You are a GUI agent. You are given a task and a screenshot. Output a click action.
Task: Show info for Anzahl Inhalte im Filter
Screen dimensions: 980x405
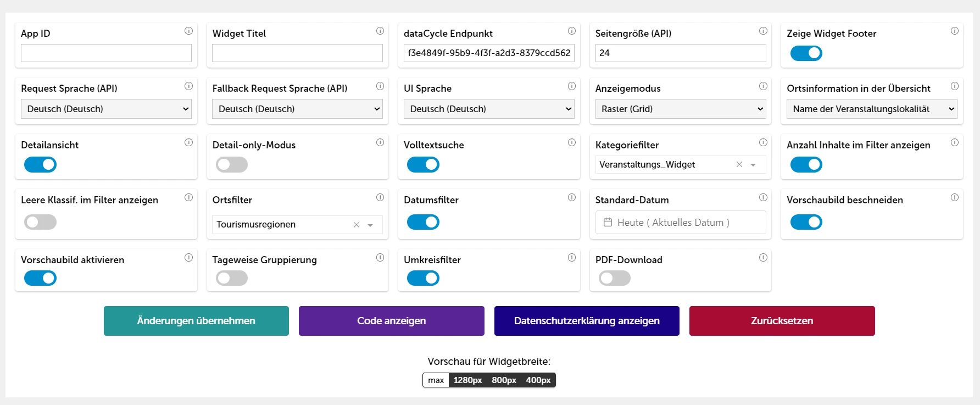click(x=954, y=142)
